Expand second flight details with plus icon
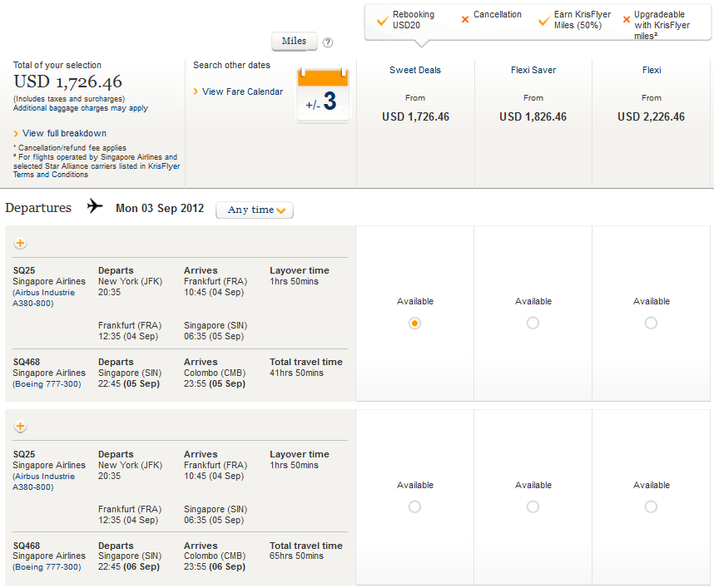714x588 pixels. tap(21, 427)
